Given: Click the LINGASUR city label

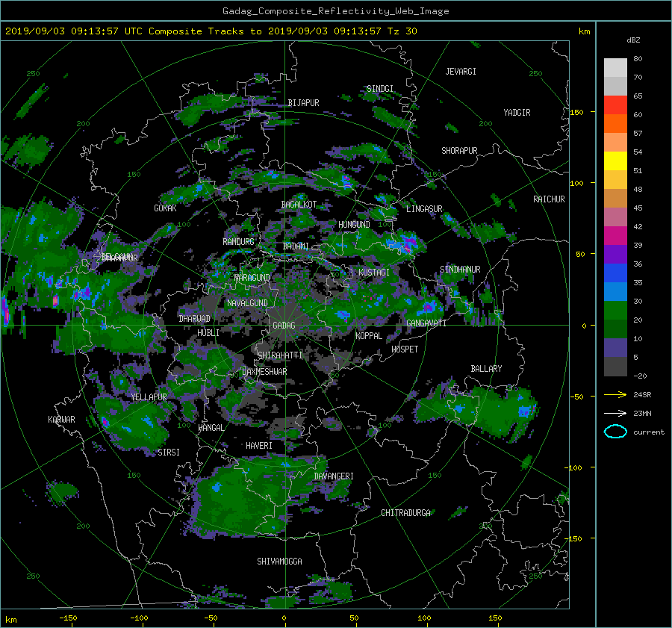Looking at the screenshot, I should (424, 209).
